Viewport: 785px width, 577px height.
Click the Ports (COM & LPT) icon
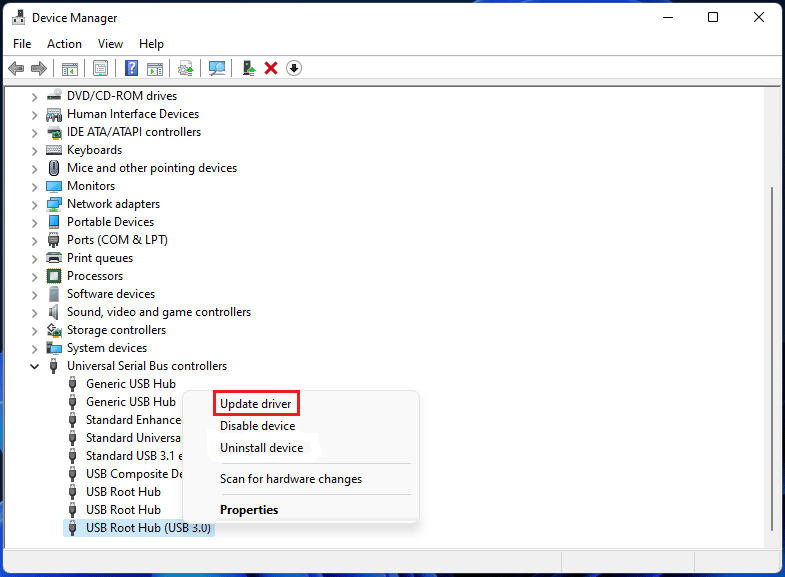[54, 240]
